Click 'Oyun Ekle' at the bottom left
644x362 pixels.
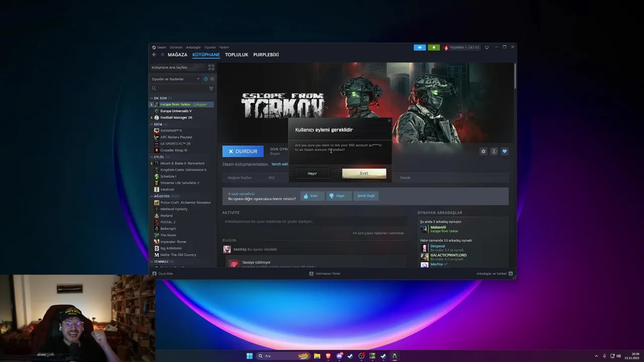163,274
